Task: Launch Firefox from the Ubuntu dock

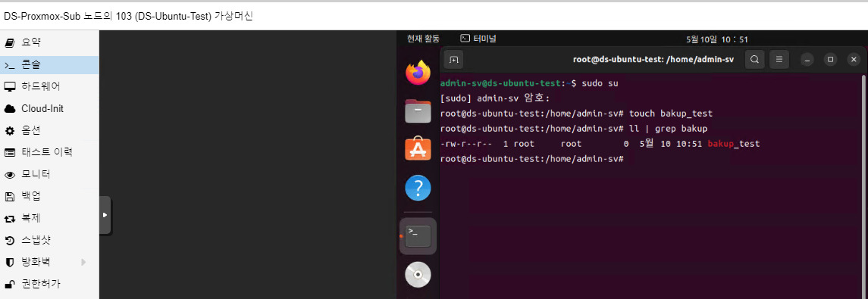Action: 418,73
